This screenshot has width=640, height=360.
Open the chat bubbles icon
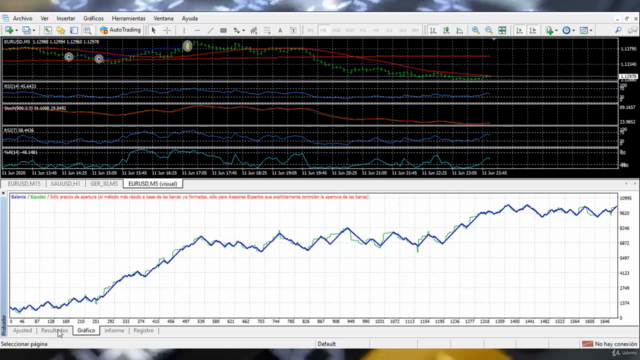tap(632, 30)
